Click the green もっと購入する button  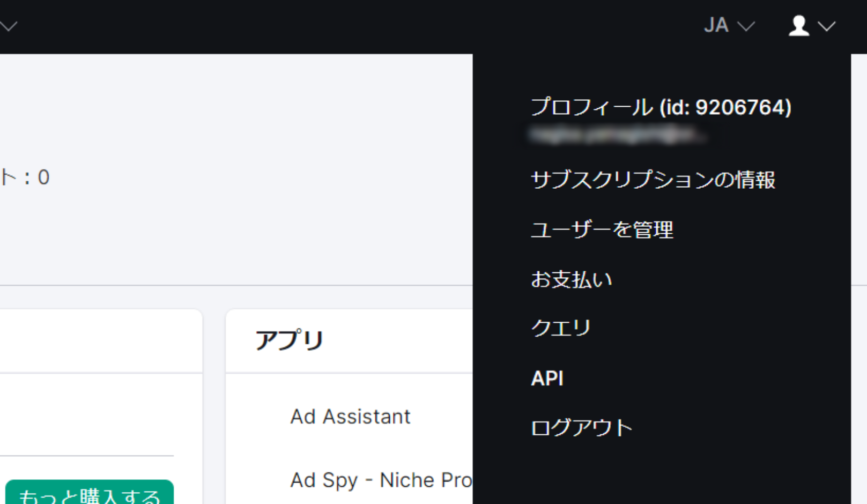click(x=89, y=492)
